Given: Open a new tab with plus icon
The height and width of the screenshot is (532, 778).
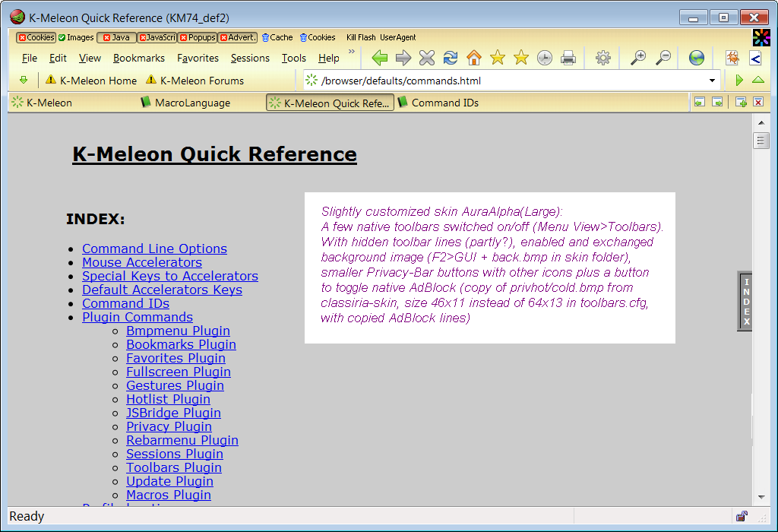Looking at the screenshot, I should tap(741, 103).
